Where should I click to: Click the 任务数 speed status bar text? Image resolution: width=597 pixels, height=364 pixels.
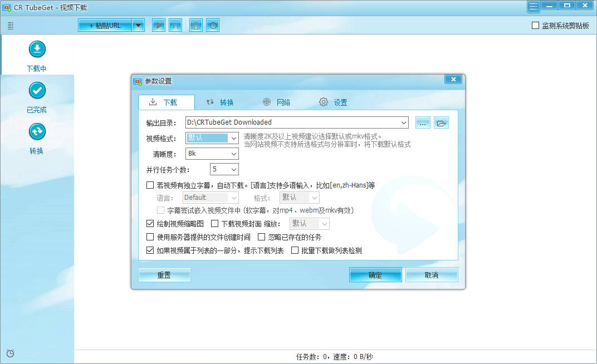click(x=335, y=357)
